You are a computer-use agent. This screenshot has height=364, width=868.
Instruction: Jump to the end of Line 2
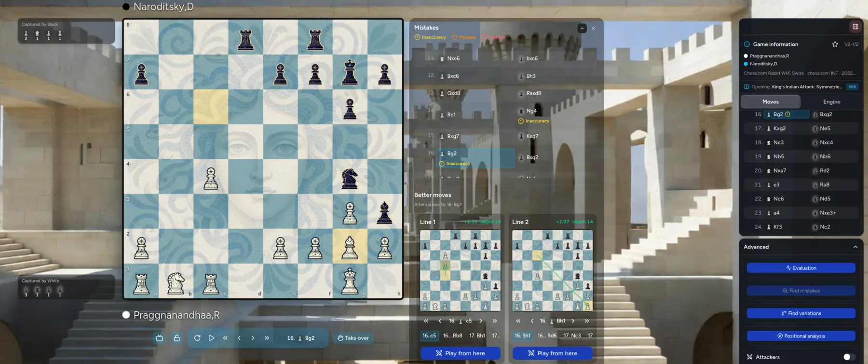(x=587, y=321)
